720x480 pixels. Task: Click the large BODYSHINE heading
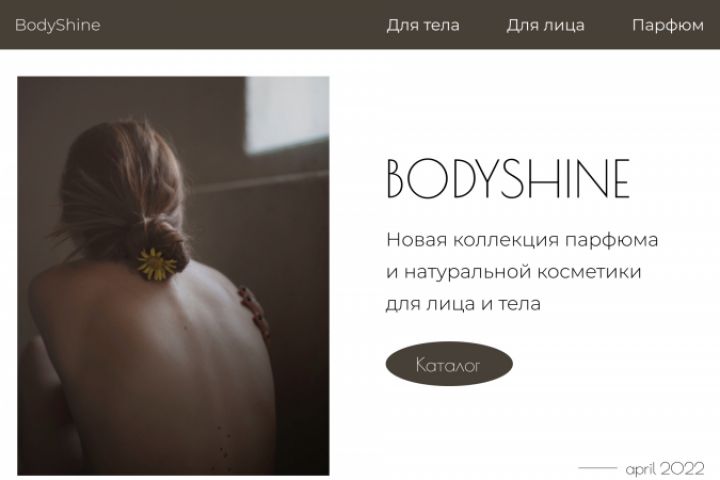(x=508, y=179)
